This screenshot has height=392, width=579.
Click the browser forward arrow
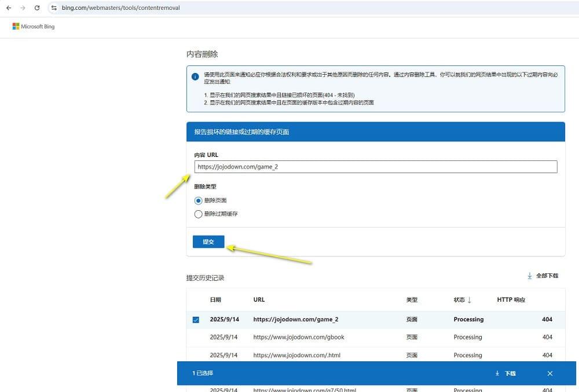coord(23,8)
